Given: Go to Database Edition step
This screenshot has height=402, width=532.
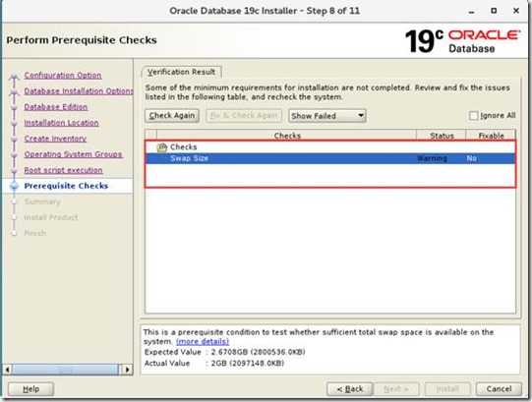Looking at the screenshot, I should click(x=56, y=107).
